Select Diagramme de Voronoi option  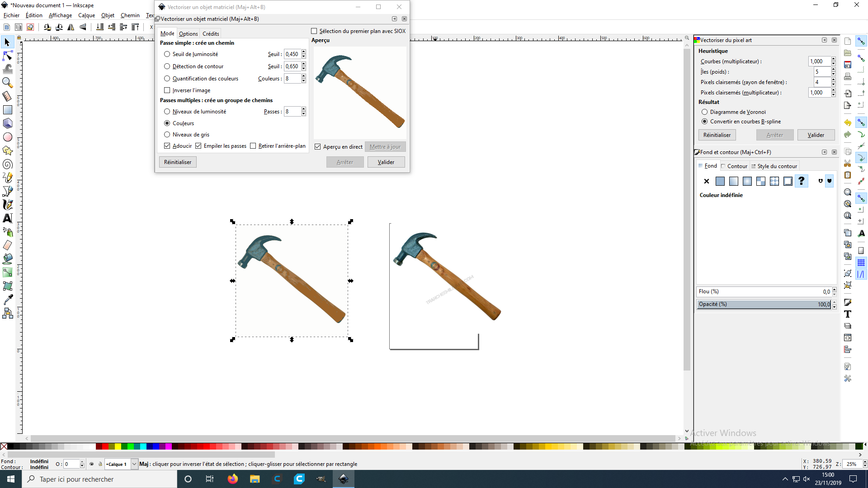coord(704,112)
